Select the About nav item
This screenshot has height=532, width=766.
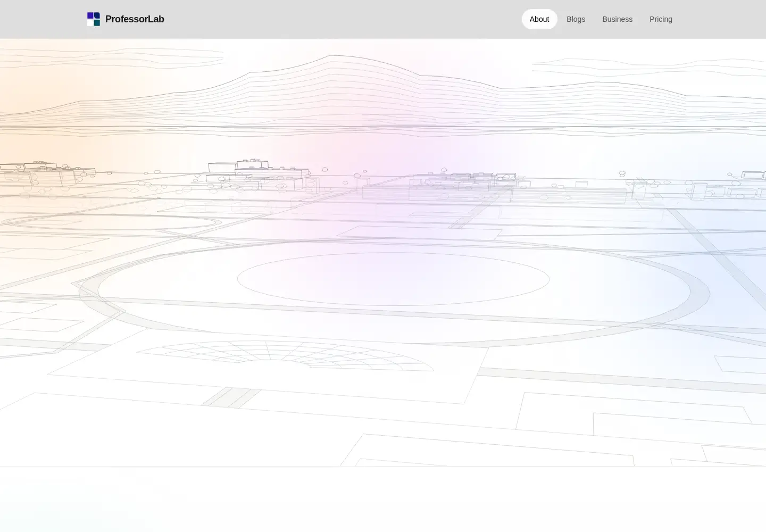539,19
